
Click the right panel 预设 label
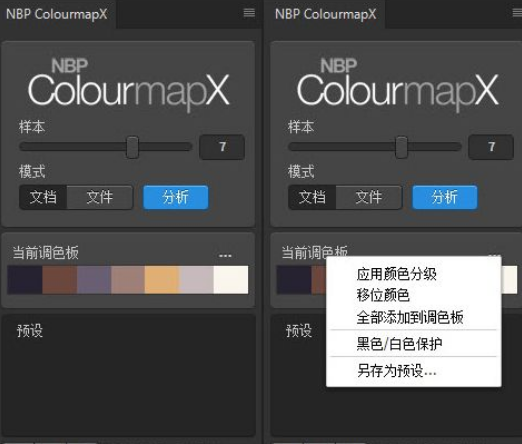pos(299,331)
